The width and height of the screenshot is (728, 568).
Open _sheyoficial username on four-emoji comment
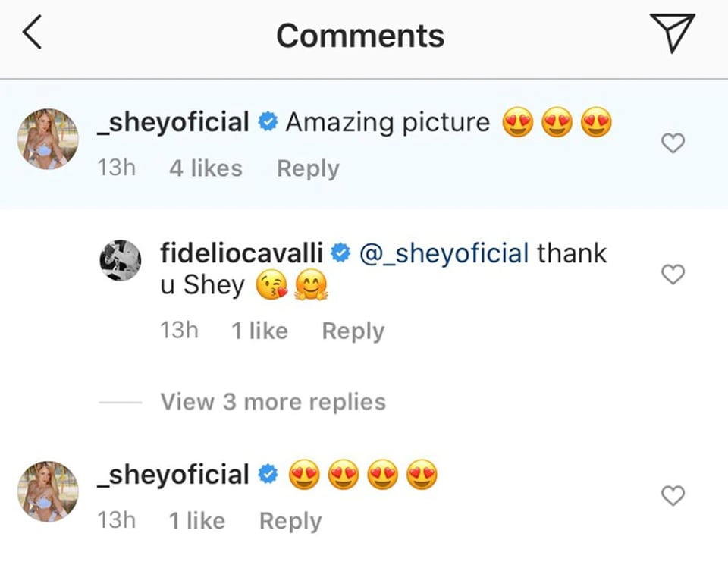coord(174,475)
